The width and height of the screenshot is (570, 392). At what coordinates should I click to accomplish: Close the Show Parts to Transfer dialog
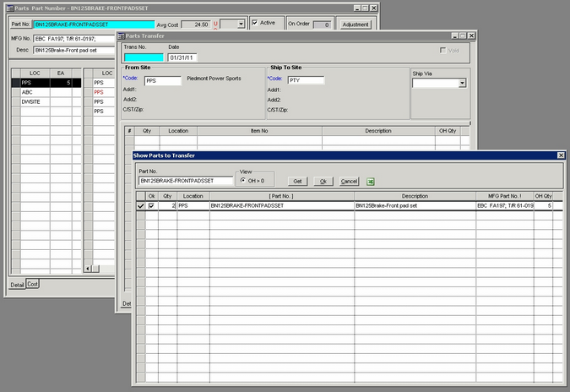(561, 155)
